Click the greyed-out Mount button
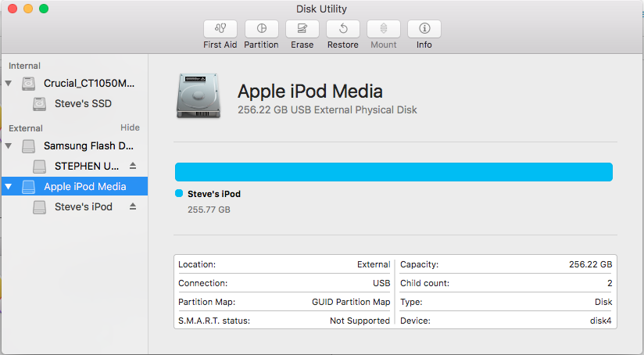This screenshot has width=644, height=355. click(384, 29)
